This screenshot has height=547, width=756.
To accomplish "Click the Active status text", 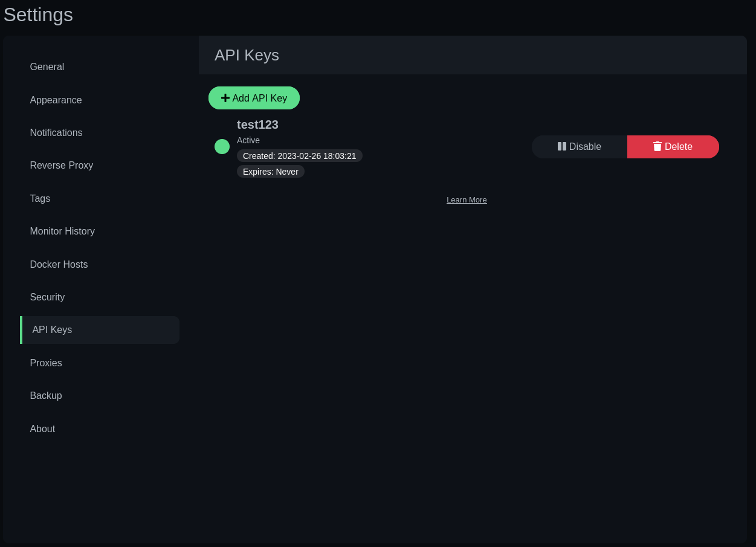I will 248,140.
